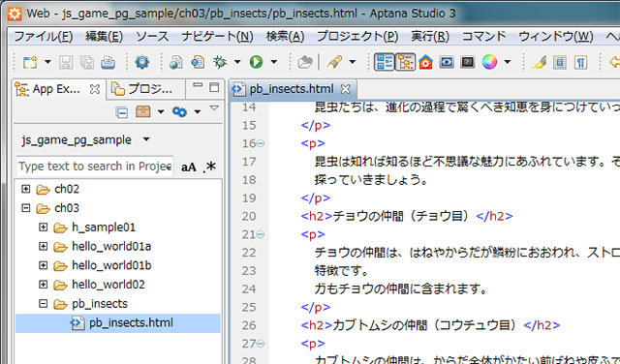Select pb_insects.html in the tree
The width and height of the screenshot is (620, 364).
point(118,323)
